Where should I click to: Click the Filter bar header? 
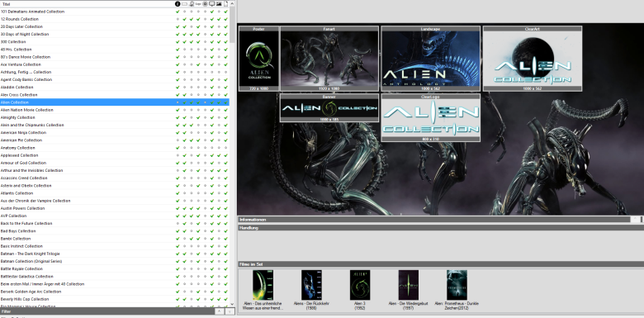pos(107,311)
